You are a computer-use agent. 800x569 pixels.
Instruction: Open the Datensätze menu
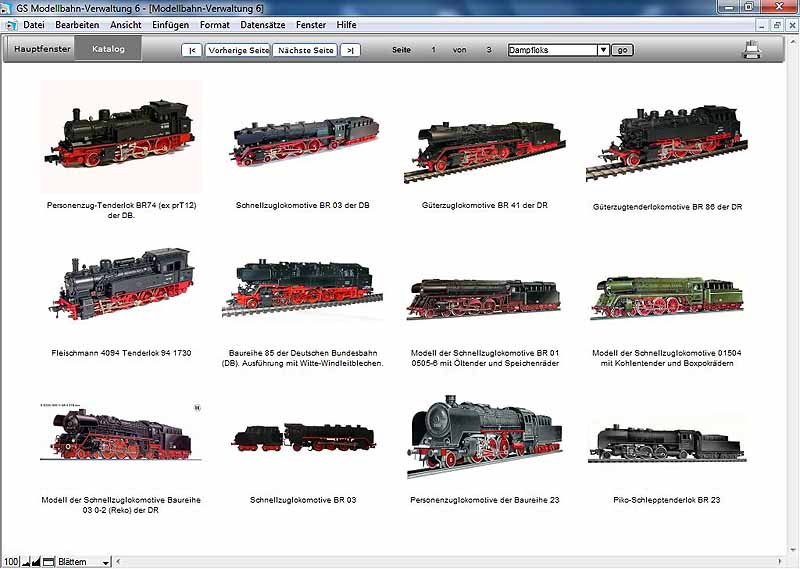click(263, 24)
